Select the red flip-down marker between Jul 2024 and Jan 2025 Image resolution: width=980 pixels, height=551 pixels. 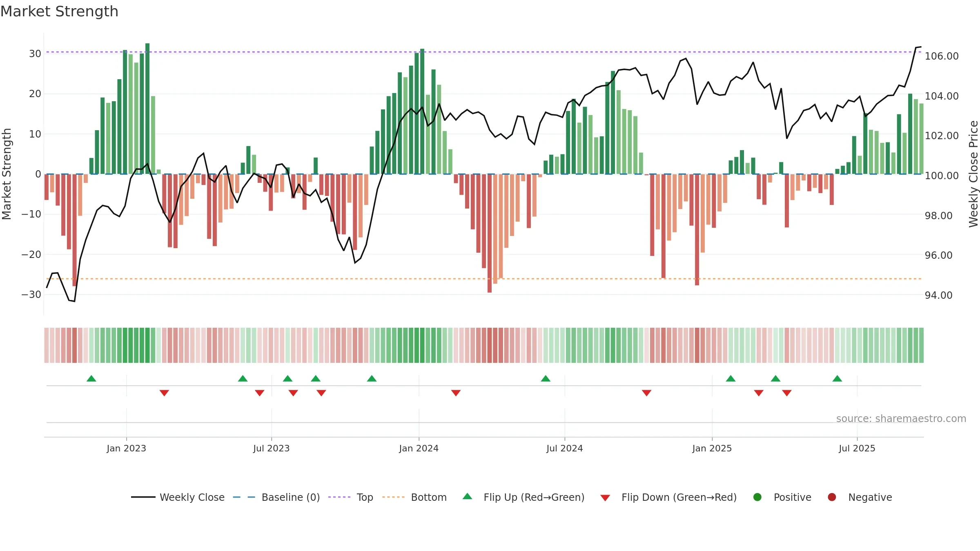[646, 393]
